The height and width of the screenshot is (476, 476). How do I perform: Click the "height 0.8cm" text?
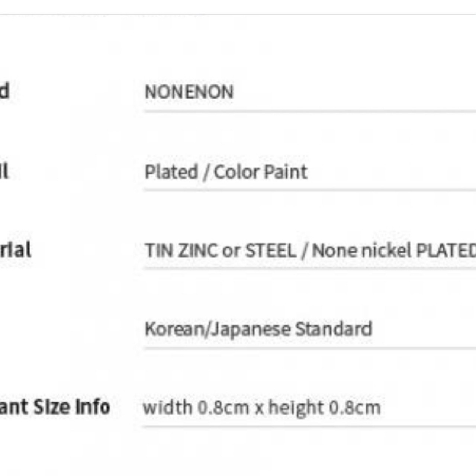tap(324, 408)
